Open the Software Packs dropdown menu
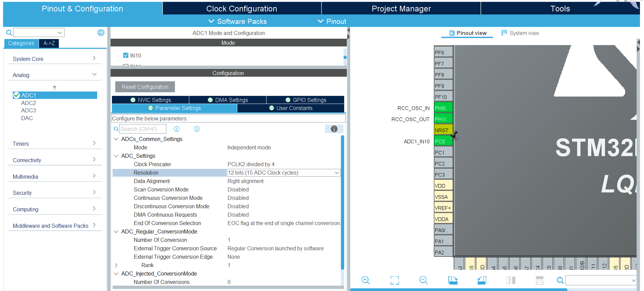The height and width of the screenshot is (291, 644). point(238,21)
